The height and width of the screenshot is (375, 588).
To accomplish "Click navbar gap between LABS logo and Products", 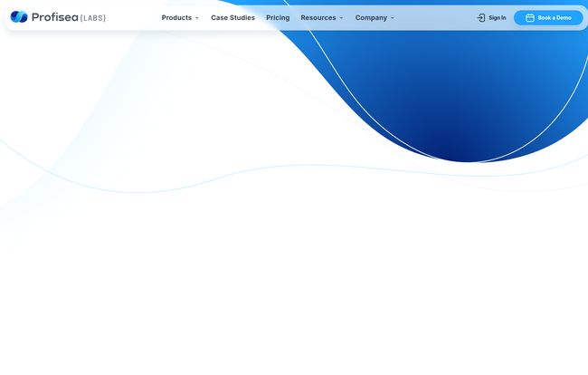I will click(134, 17).
